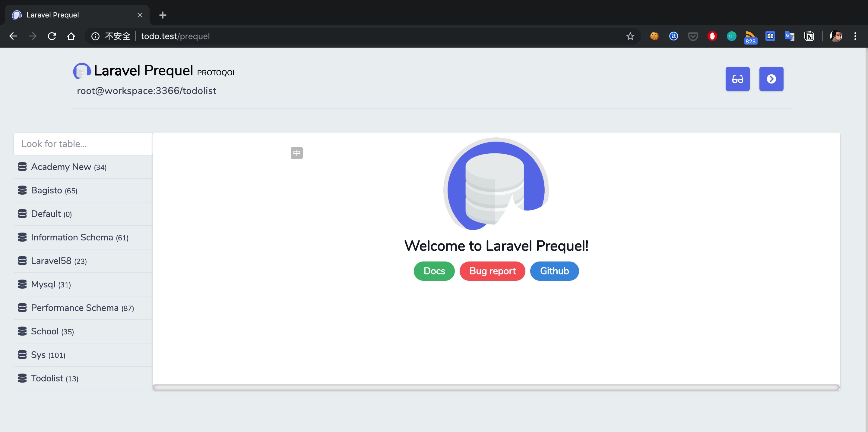Open the Pocket extension icon
Viewport: 868px width, 432px height.
tap(693, 36)
